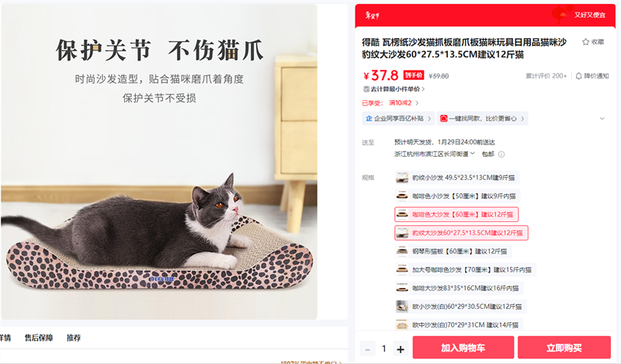
Task: Open the delivery address dropdown 浙江杭州市滨江区
Action: (x=435, y=154)
